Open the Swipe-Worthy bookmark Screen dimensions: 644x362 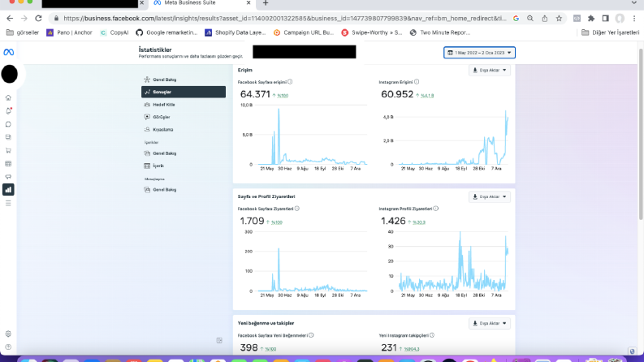(x=372, y=32)
